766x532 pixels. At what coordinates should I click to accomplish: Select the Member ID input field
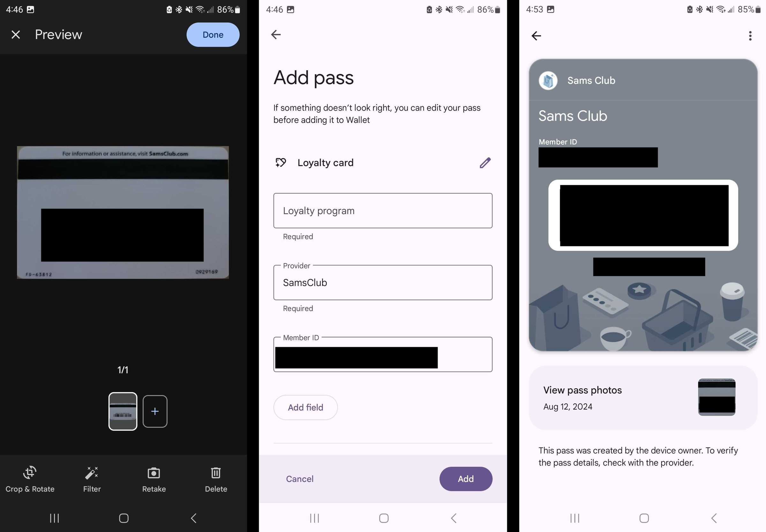tap(383, 354)
